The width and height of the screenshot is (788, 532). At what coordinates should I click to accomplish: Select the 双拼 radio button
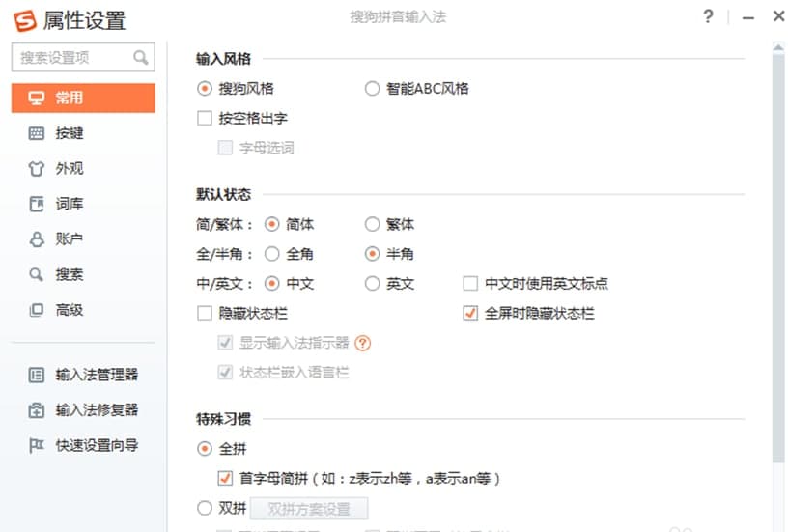click(205, 509)
